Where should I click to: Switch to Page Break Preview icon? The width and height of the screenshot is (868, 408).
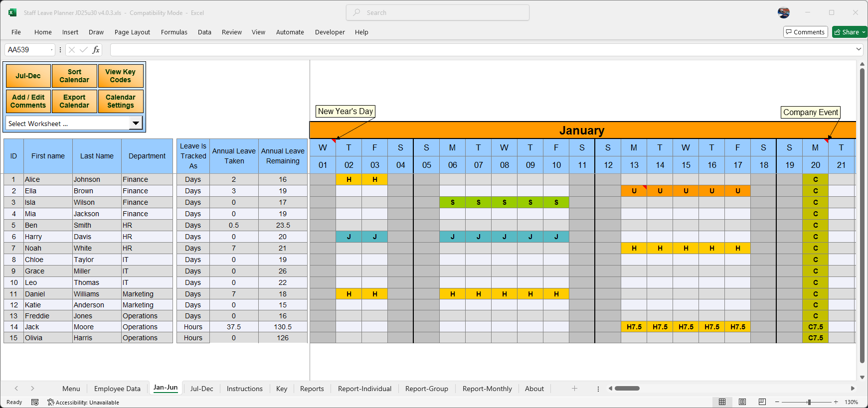pos(762,402)
